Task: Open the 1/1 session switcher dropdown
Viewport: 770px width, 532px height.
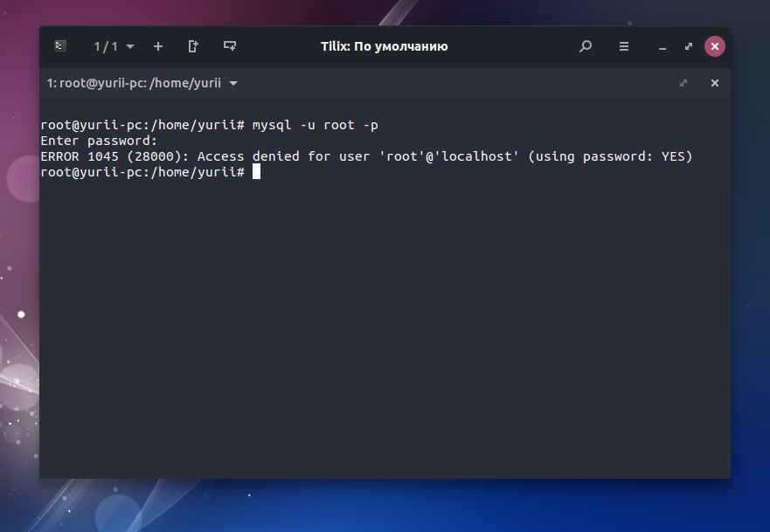Action: [x=114, y=46]
